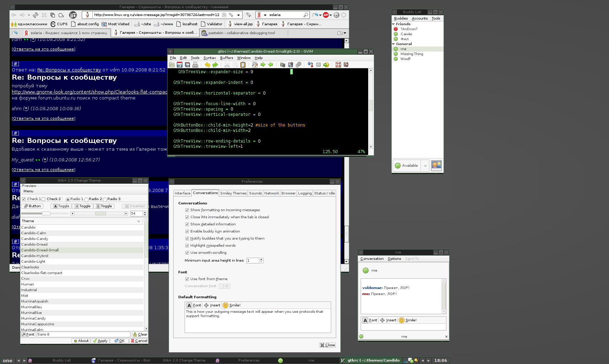Click the Undo icon in GVIM toolbar
This screenshot has height=364, width=609.
tap(207, 65)
